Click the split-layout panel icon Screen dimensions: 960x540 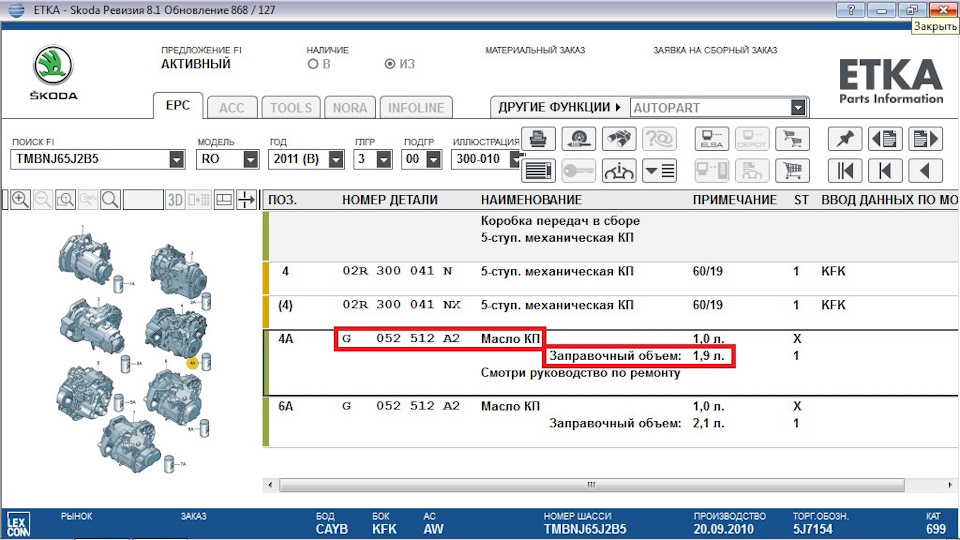pos(223,200)
